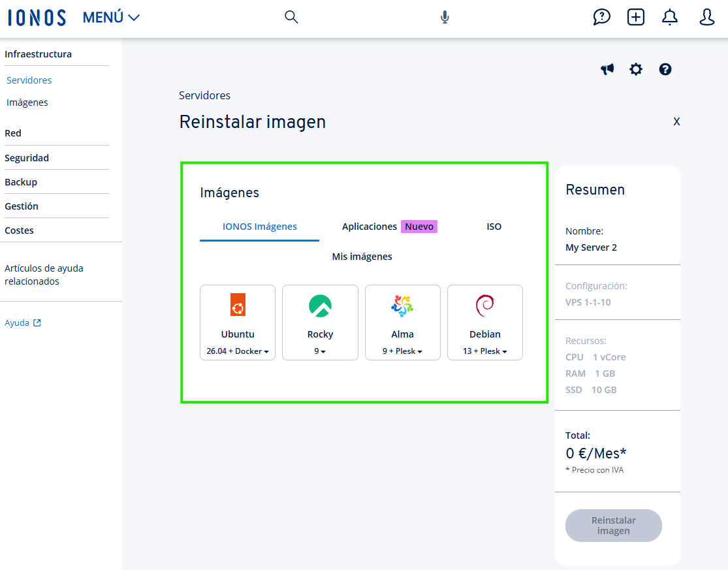
Task: Switch to the Mis imágenes tab
Action: click(362, 257)
